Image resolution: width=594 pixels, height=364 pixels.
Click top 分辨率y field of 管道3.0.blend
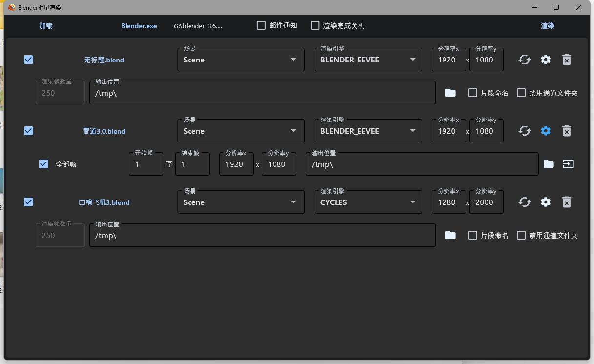(487, 131)
